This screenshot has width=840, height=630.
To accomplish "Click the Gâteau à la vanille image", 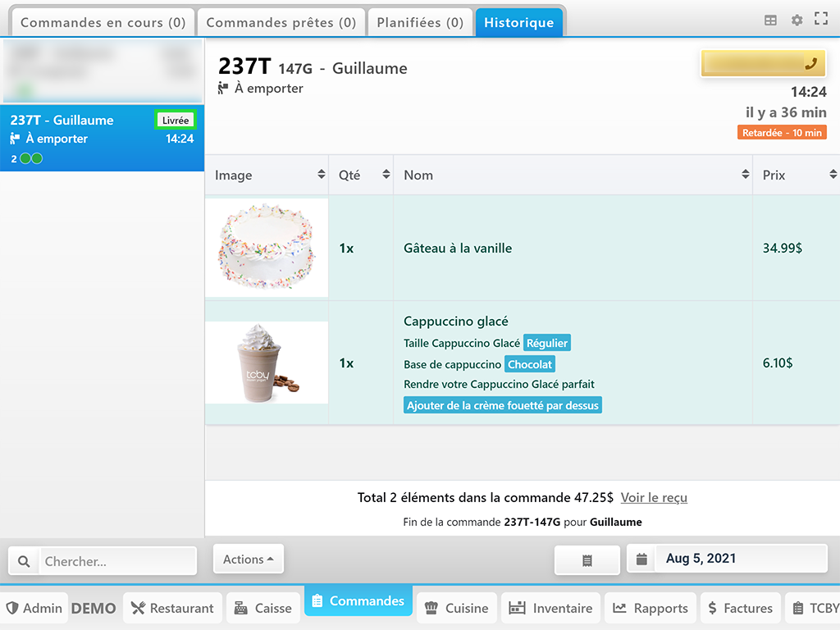I will pos(267,248).
